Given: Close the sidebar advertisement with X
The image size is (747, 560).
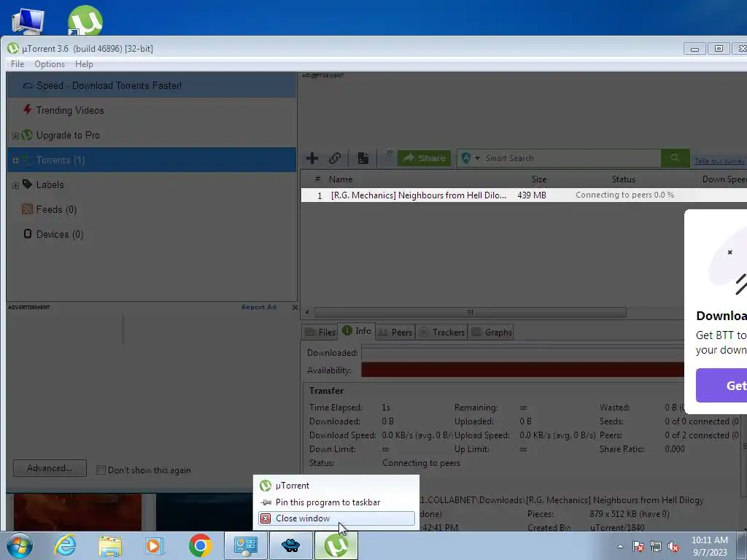Looking at the screenshot, I should (295, 308).
